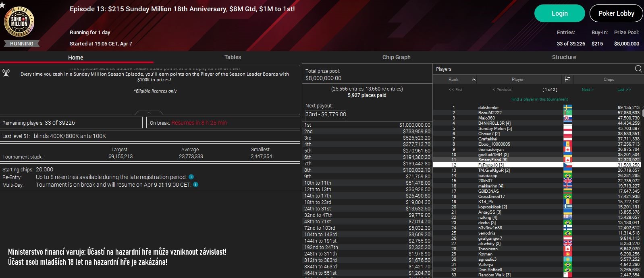Click 'Remaining players: 33 of 39226' box
Image resolution: width=644 pixels, height=278 pixels.
coord(71,123)
